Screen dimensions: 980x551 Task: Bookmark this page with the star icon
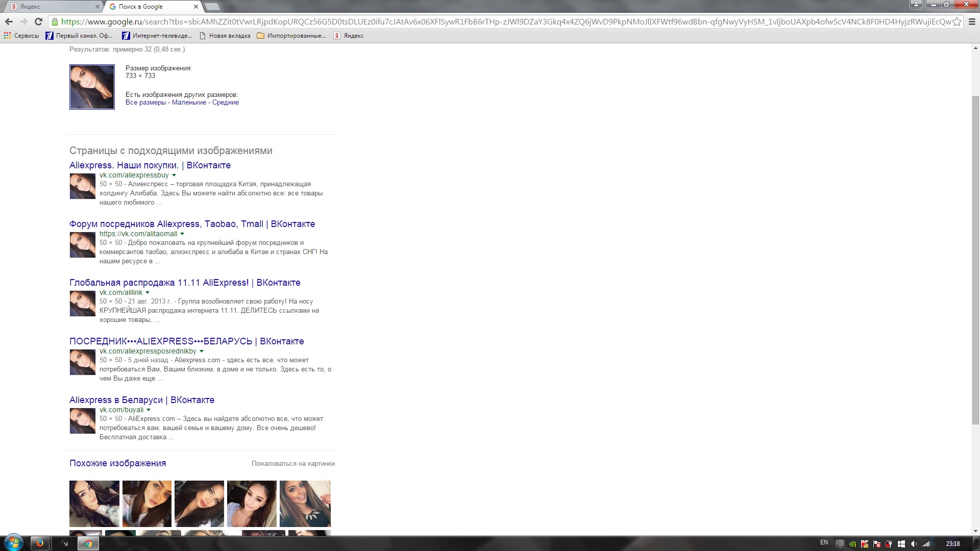click(x=957, y=21)
